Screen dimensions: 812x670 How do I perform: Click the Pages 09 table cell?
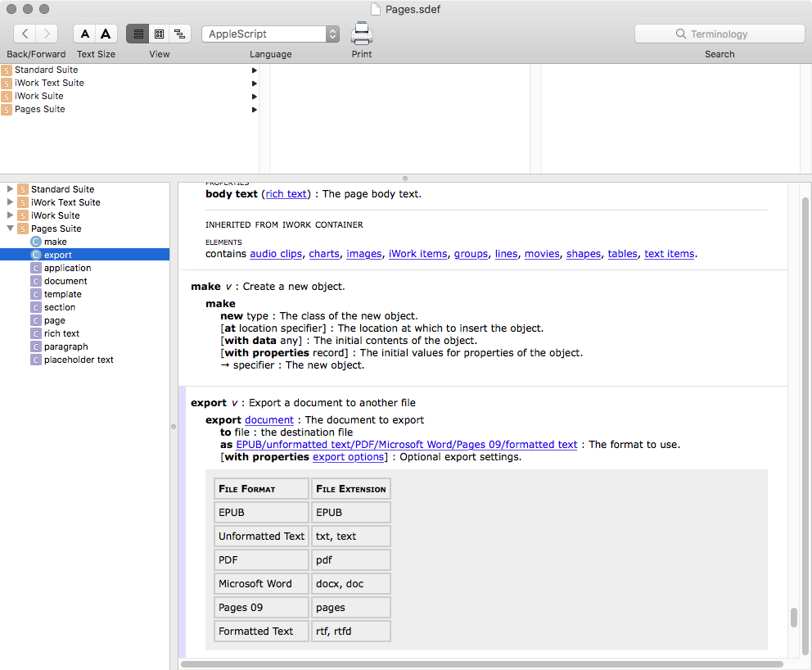261,607
